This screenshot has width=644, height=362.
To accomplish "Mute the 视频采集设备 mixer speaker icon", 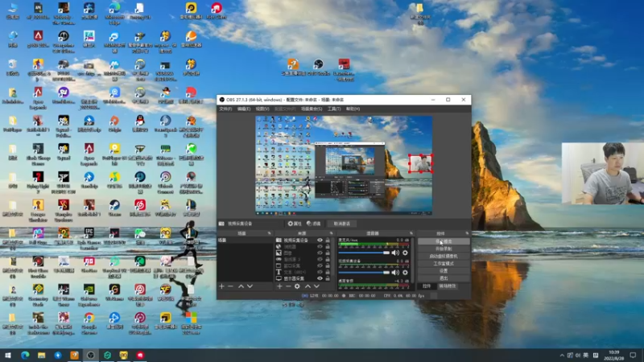I will (395, 272).
